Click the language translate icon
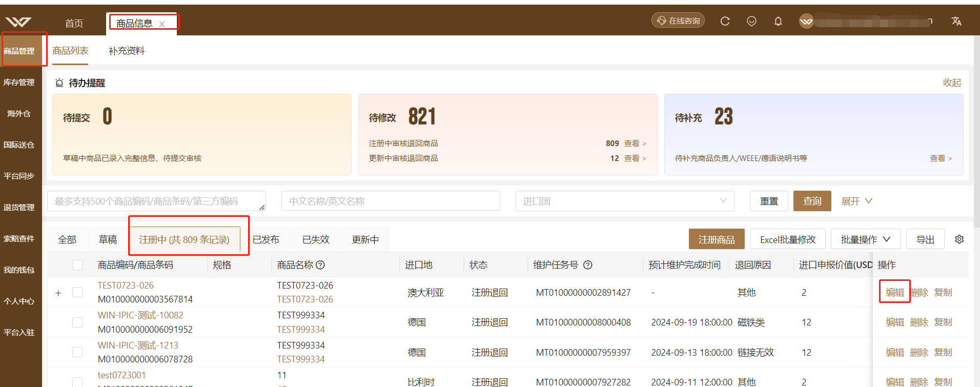Image resolution: width=980 pixels, height=387 pixels. click(x=956, y=21)
